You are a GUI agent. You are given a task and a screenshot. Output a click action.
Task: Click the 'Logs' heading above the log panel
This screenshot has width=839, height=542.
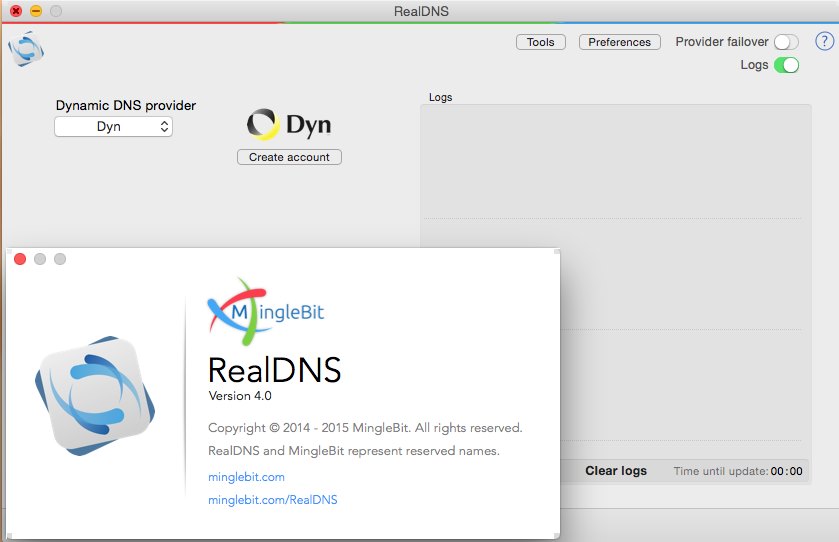(440, 97)
